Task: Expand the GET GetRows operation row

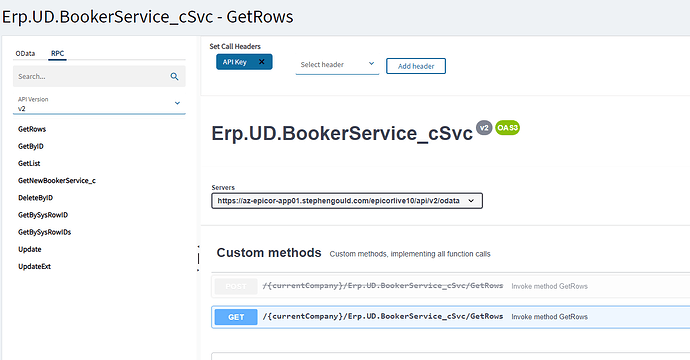Action: (x=451, y=317)
